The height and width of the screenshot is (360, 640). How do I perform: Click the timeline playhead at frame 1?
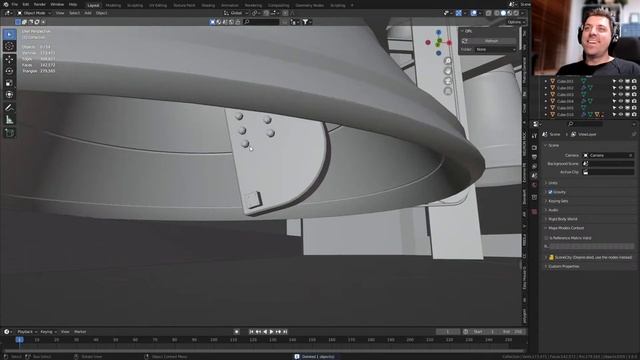pos(19,340)
